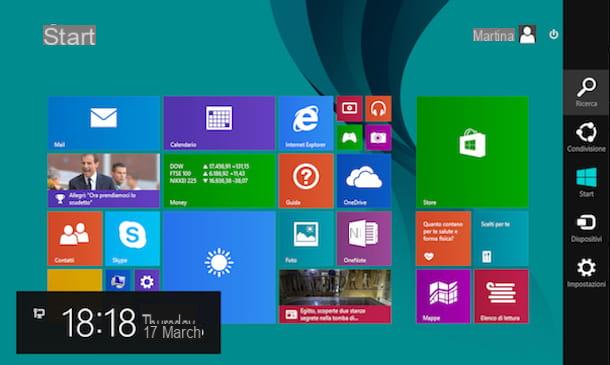Click the power button near Martina

tap(554, 35)
